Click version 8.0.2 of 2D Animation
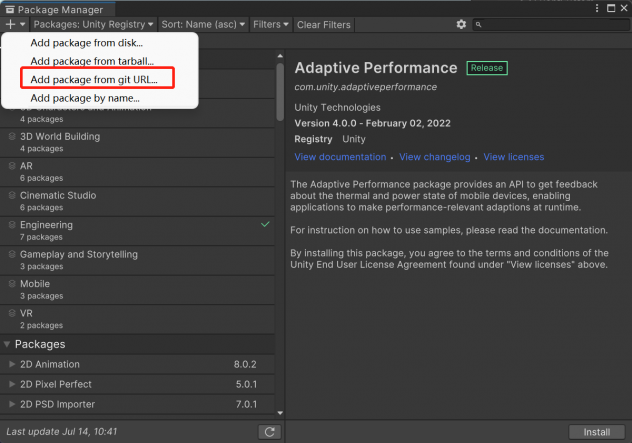This screenshot has height=443, width=632. (245, 364)
